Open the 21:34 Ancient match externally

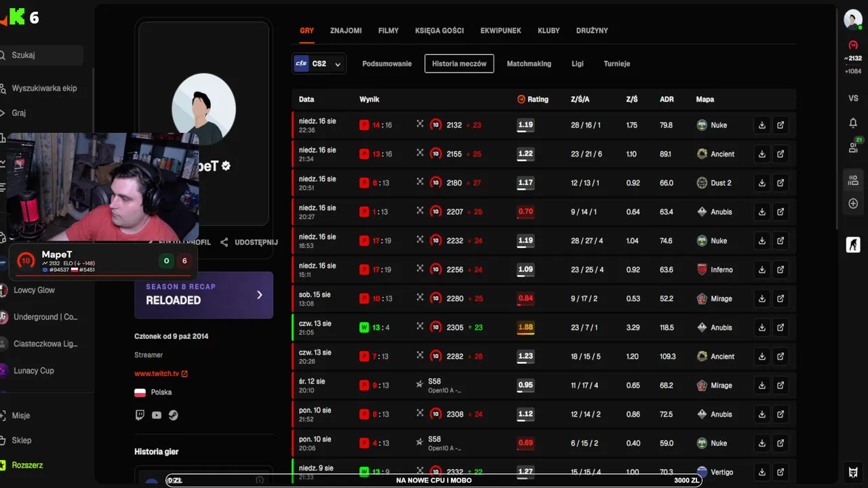[781, 154]
